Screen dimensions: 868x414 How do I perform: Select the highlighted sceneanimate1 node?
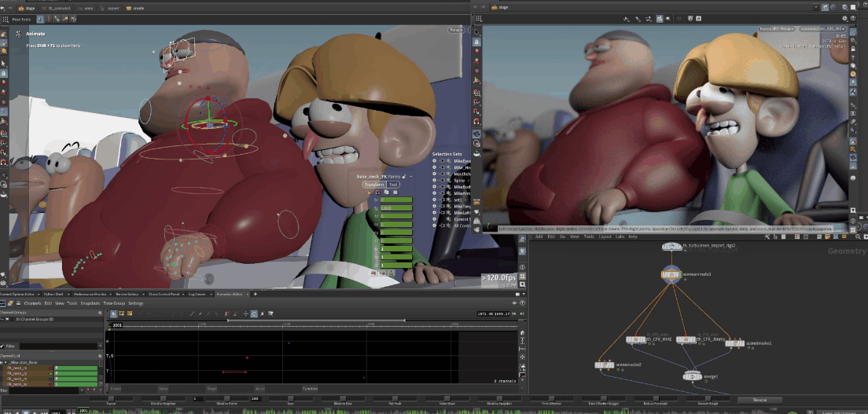click(671, 274)
